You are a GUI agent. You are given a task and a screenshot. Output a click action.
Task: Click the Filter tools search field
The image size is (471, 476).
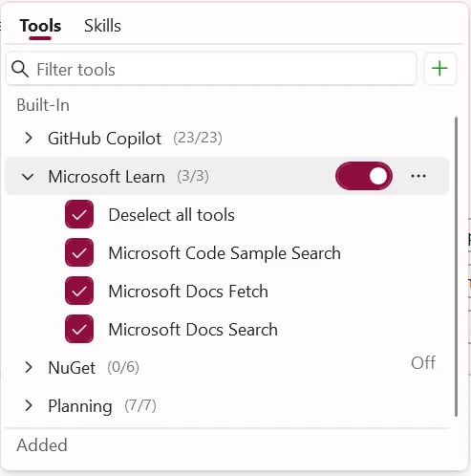(211, 69)
